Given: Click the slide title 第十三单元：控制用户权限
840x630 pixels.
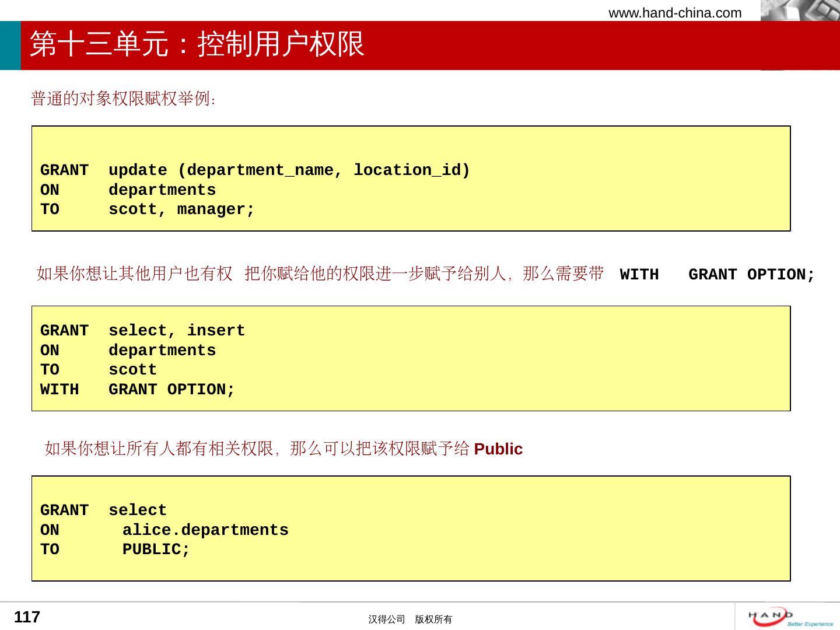Looking at the screenshot, I should 197,44.
